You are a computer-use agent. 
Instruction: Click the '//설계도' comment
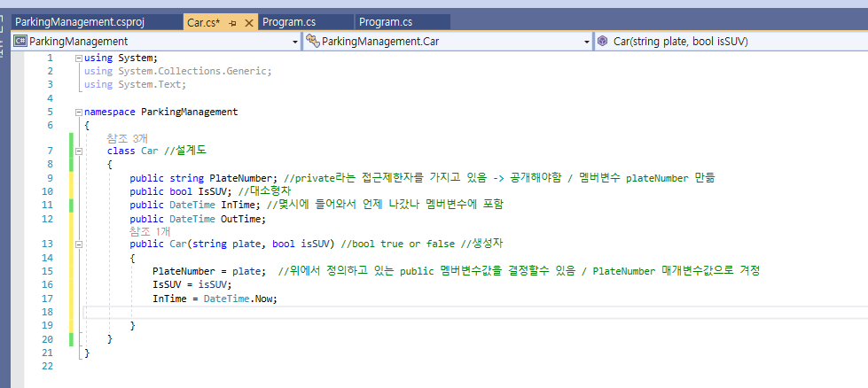(184, 151)
